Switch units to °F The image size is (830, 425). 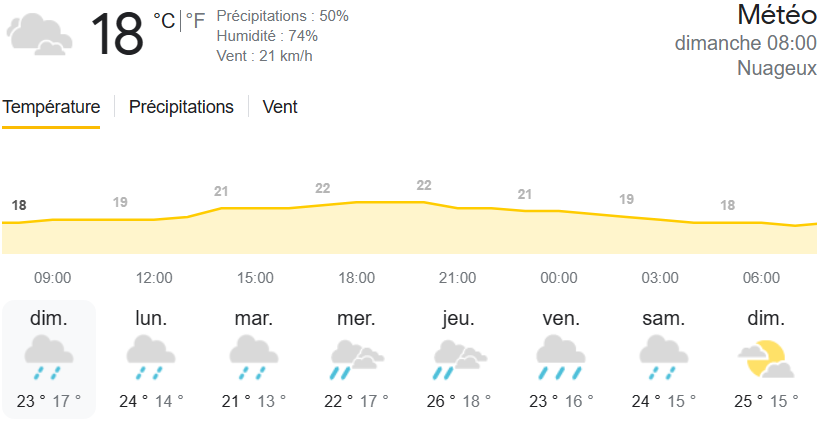point(195,21)
